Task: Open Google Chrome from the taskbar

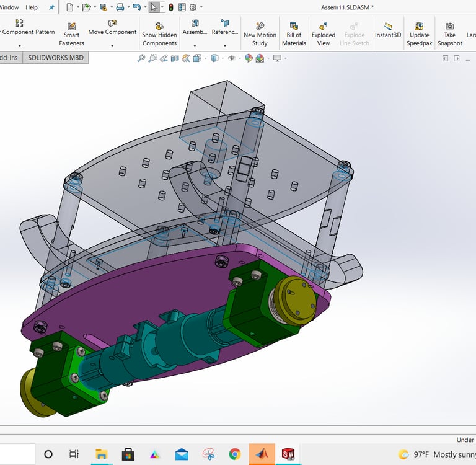Action: pyautogui.click(x=235, y=454)
